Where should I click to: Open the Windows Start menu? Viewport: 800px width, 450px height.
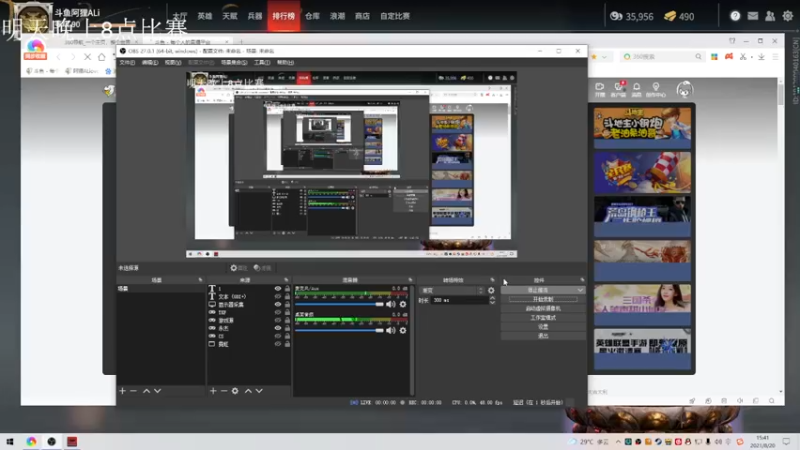(x=10, y=441)
